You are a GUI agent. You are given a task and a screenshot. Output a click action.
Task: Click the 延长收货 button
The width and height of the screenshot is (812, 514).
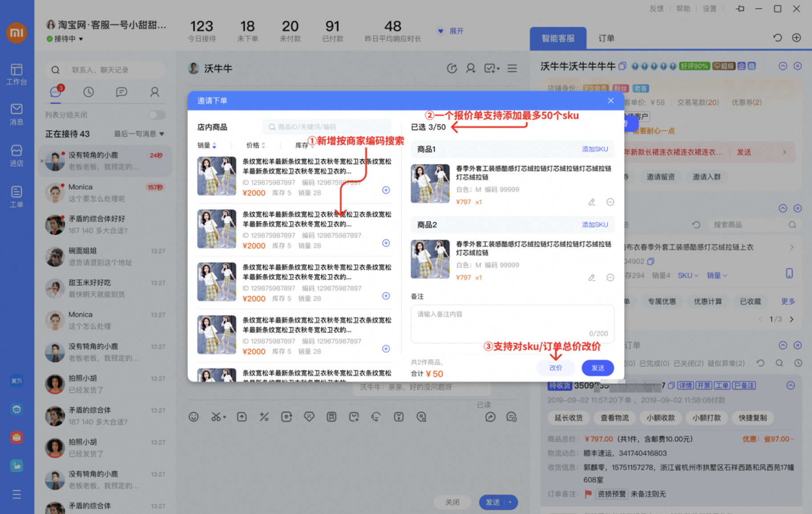click(568, 418)
